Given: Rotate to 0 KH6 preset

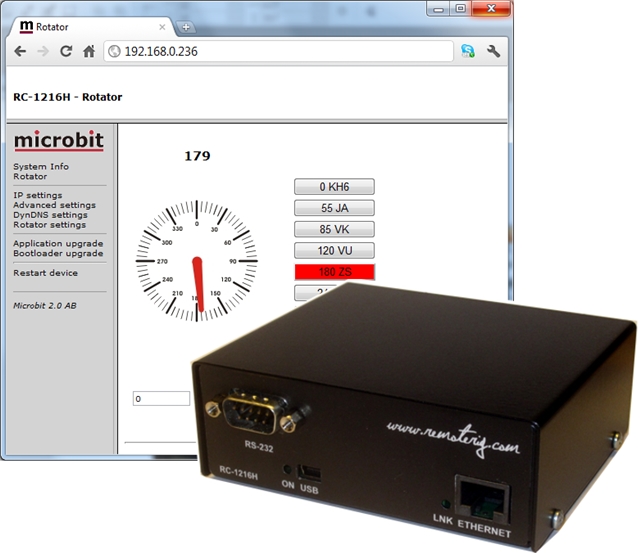Looking at the screenshot, I should [x=334, y=187].
